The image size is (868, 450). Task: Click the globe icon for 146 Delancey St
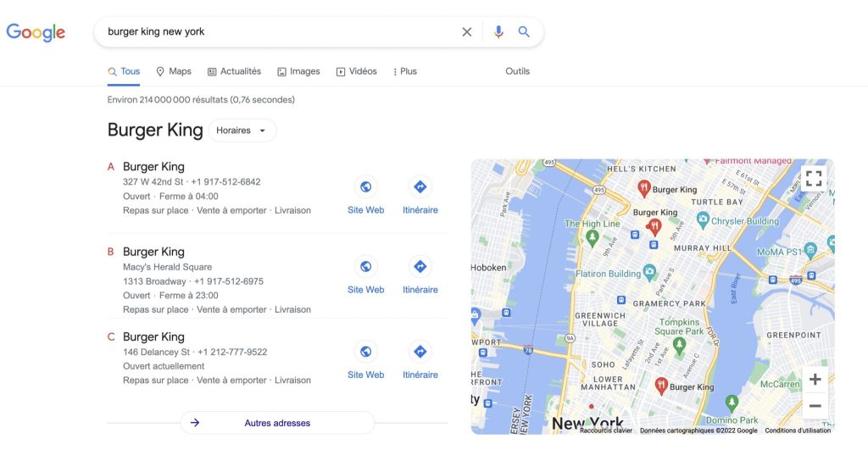click(x=365, y=352)
